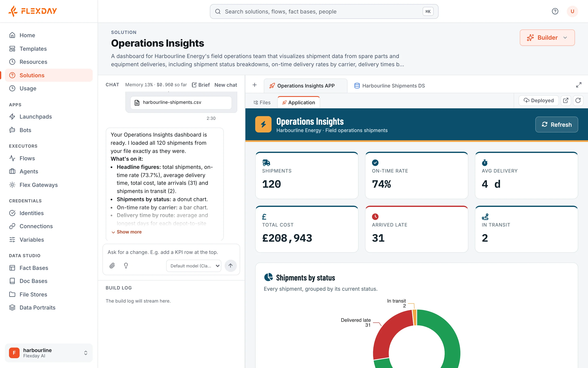The image size is (588, 368).
Task: Expand the preview panel to fullscreen
Action: (579, 85)
